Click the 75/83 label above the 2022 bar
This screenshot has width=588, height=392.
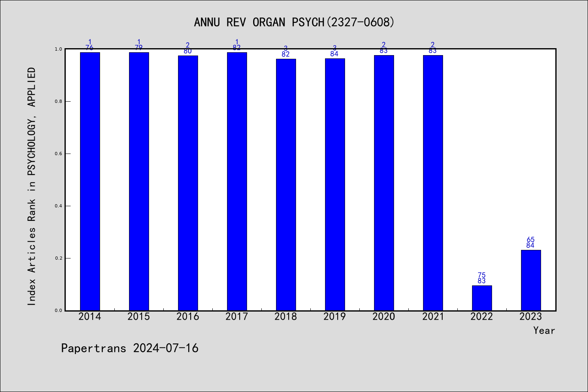pyautogui.click(x=482, y=278)
